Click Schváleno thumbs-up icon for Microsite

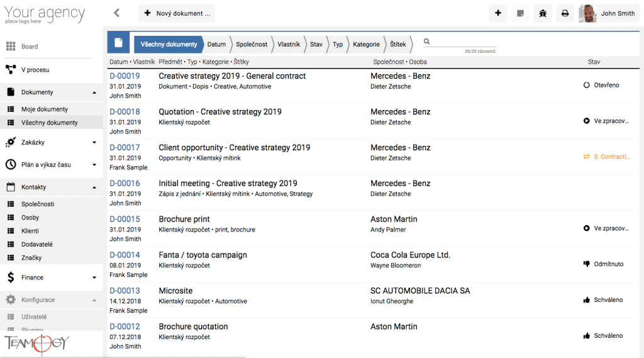pyautogui.click(x=587, y=299)
